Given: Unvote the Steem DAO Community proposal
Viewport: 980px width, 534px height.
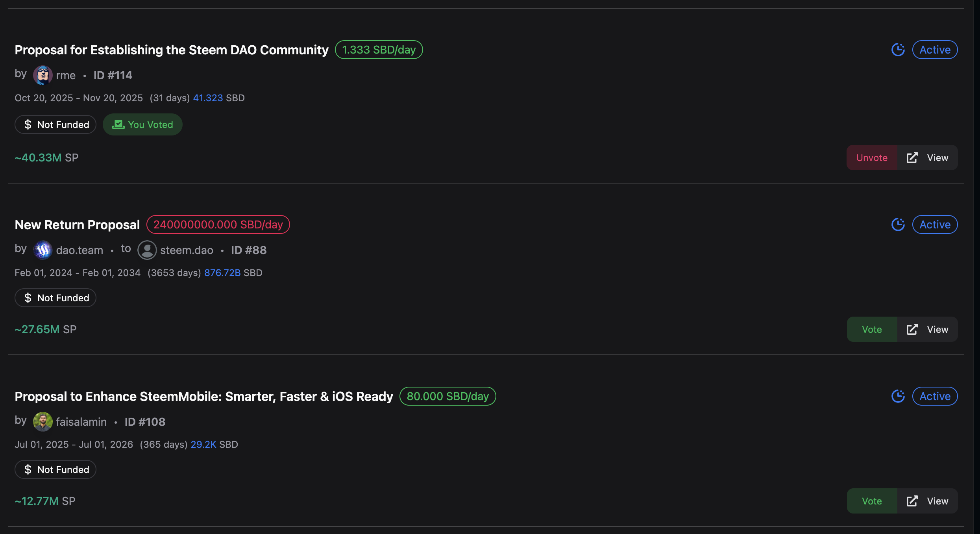Looking at the screenshot, I should tap(872, 158).
